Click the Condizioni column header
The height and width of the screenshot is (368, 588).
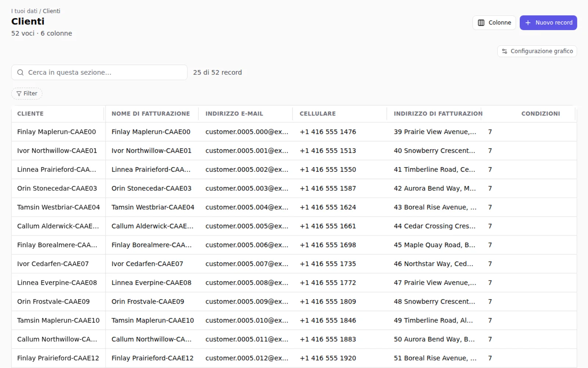(x=541, y=114)
